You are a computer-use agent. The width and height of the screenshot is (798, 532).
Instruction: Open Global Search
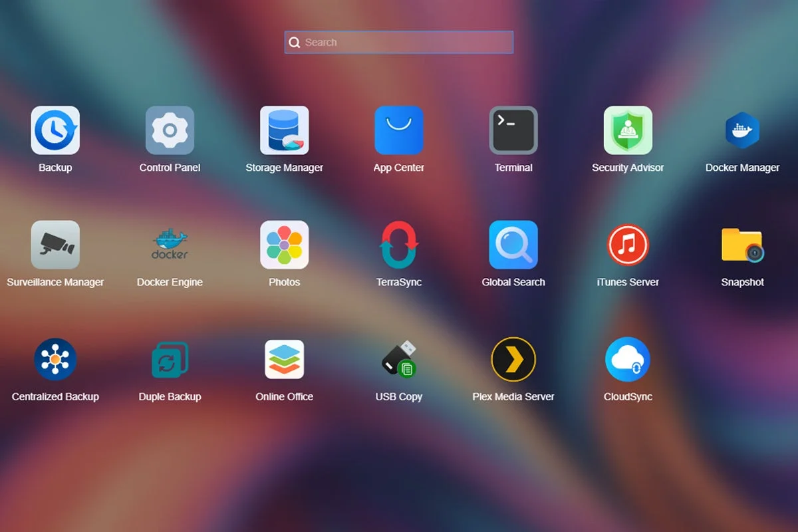(x=513, y=244)
